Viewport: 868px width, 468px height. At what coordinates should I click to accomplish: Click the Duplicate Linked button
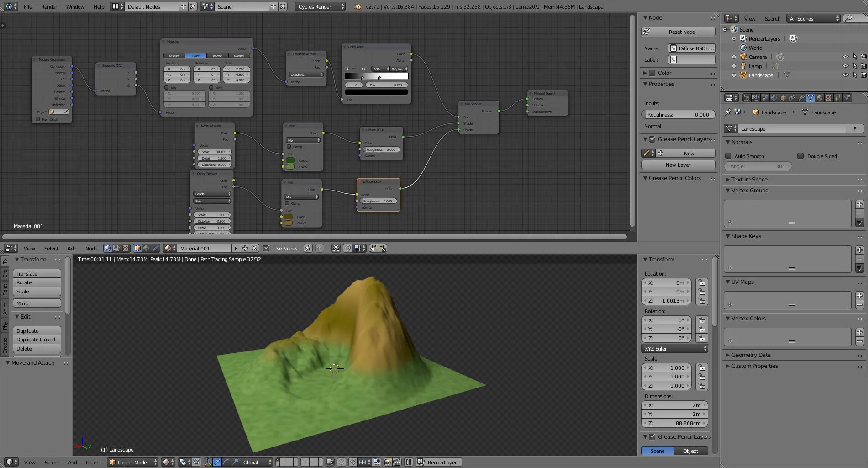pos(37,340)
